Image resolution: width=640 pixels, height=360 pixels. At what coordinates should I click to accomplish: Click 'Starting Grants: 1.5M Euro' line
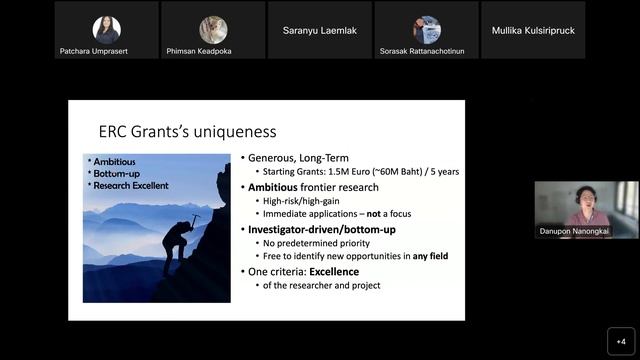[361, 172]
